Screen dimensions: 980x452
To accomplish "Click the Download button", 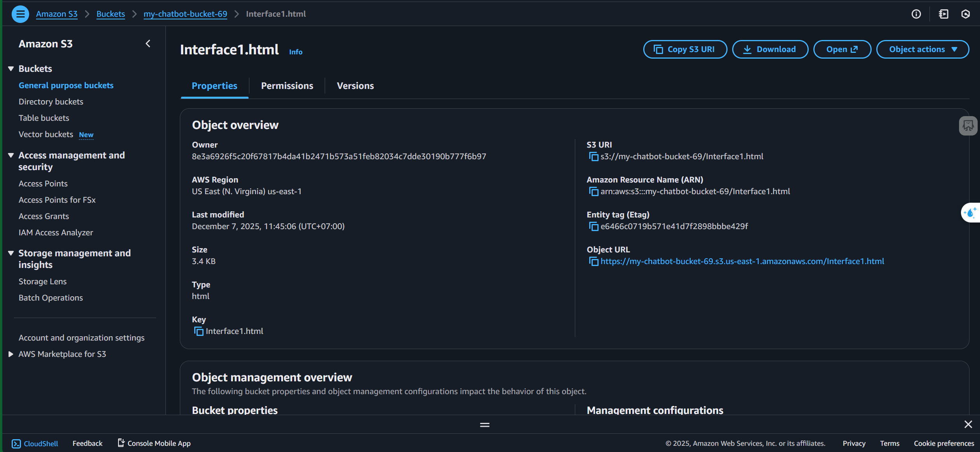I will point(770,49).
